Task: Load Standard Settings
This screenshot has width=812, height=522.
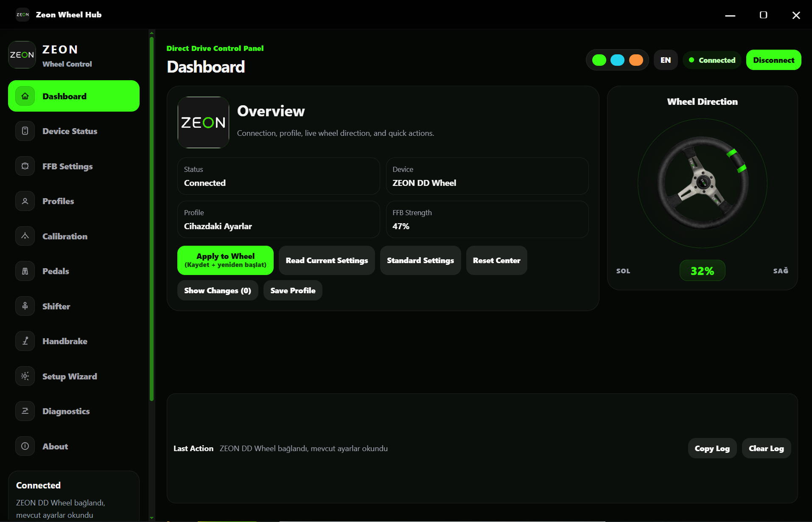Action: [420, 260]
